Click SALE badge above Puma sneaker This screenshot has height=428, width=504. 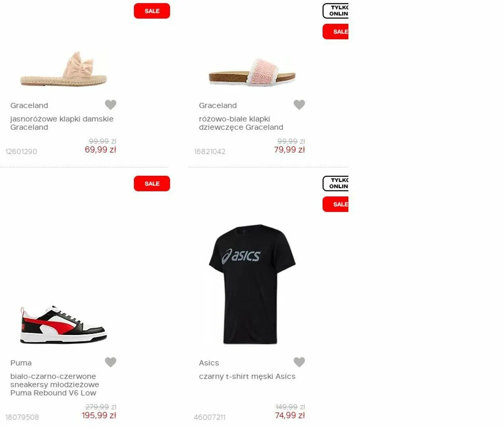point(152,183)
